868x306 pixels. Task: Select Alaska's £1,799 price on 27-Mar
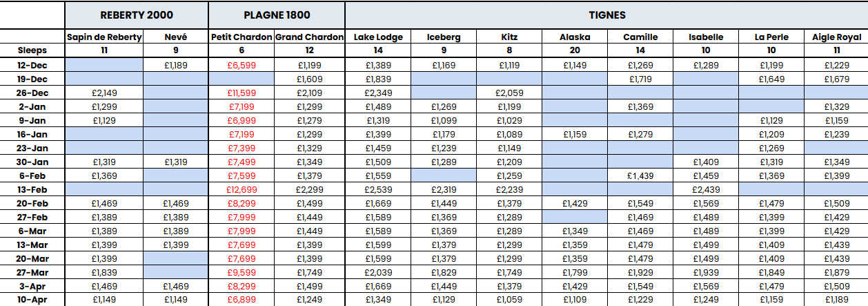575,272
